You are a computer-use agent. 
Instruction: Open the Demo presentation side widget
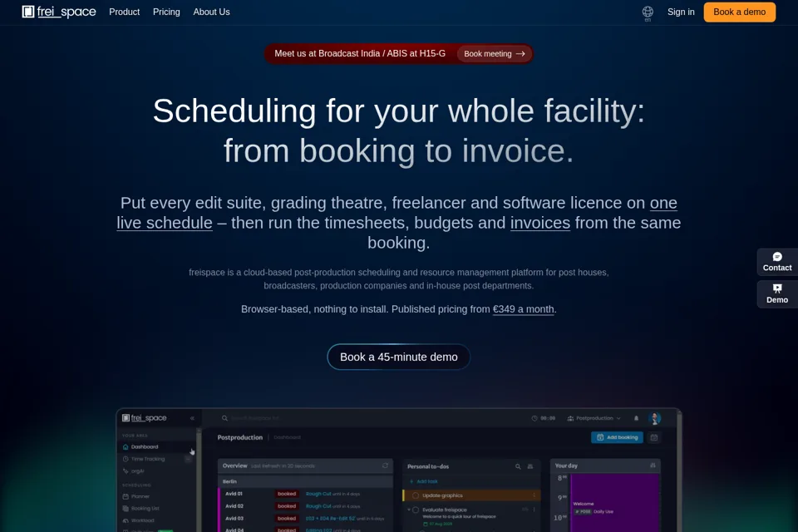coord(777,293)
